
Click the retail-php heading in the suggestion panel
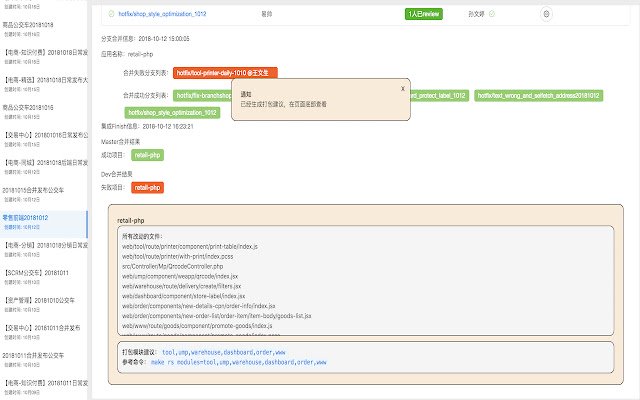tap(131, 220)
